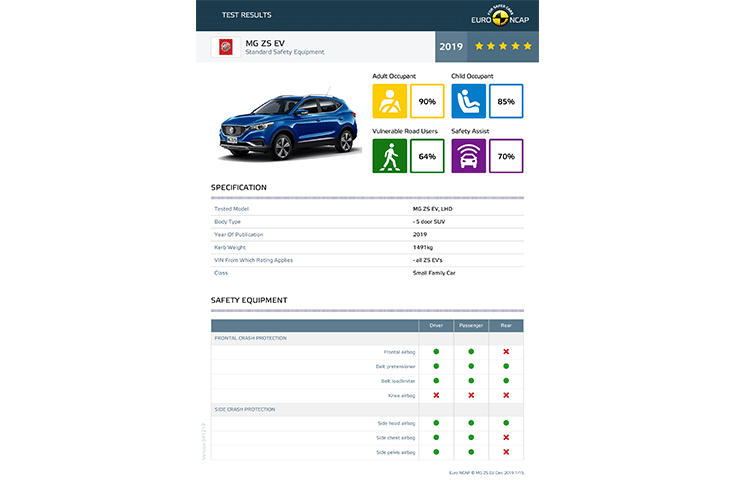The image size is (735, 485).
Task: Click the 'Knee airbag' row label
Action: [402, 395]
